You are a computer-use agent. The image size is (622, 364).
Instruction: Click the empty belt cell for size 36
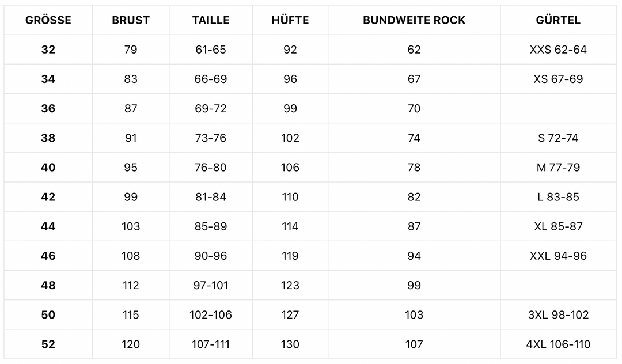558,108
